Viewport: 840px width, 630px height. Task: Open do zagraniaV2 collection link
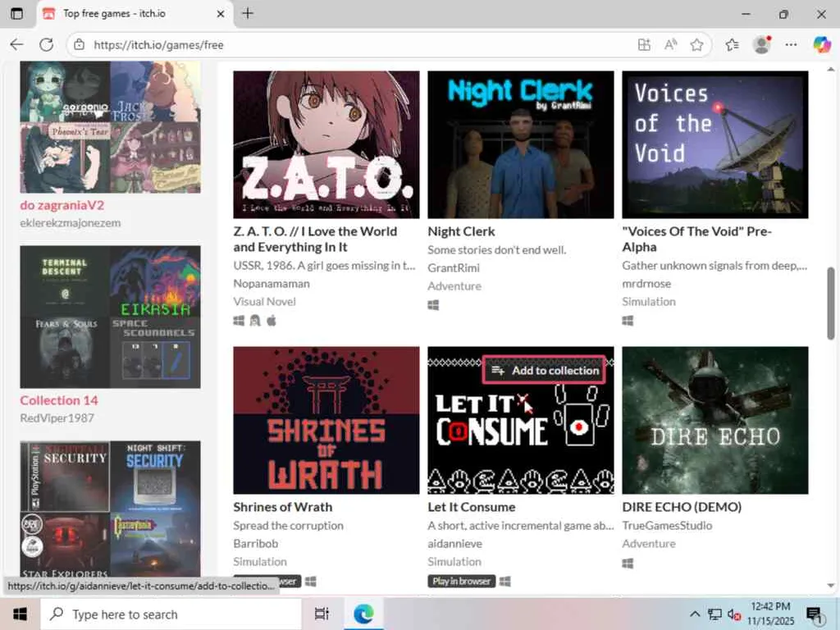62,205
